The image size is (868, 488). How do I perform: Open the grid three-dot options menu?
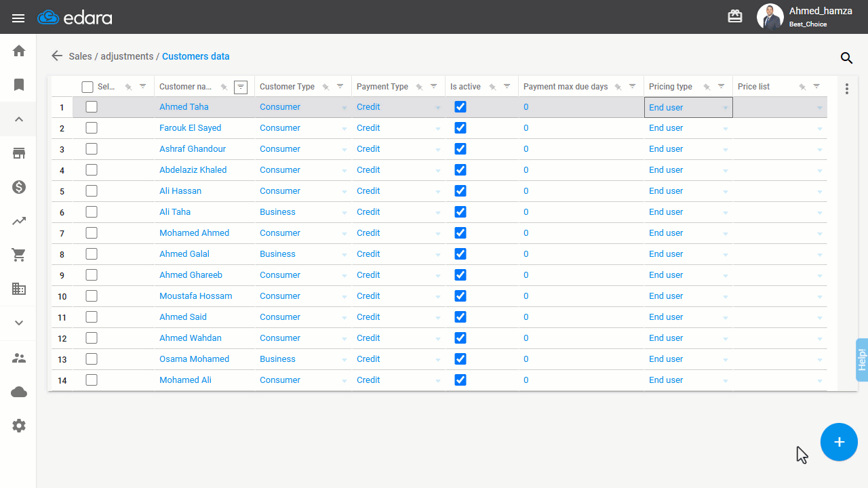[x=846, y=89]
